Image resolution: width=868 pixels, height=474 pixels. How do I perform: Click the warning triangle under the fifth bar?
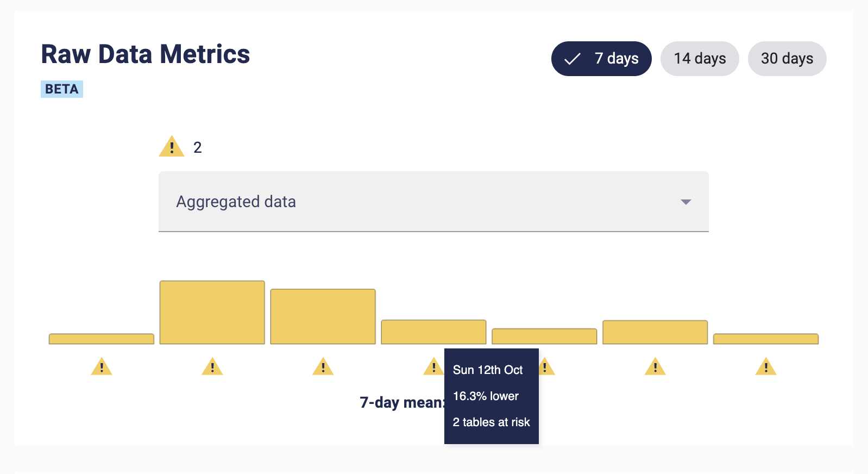(x=546, y=366)
